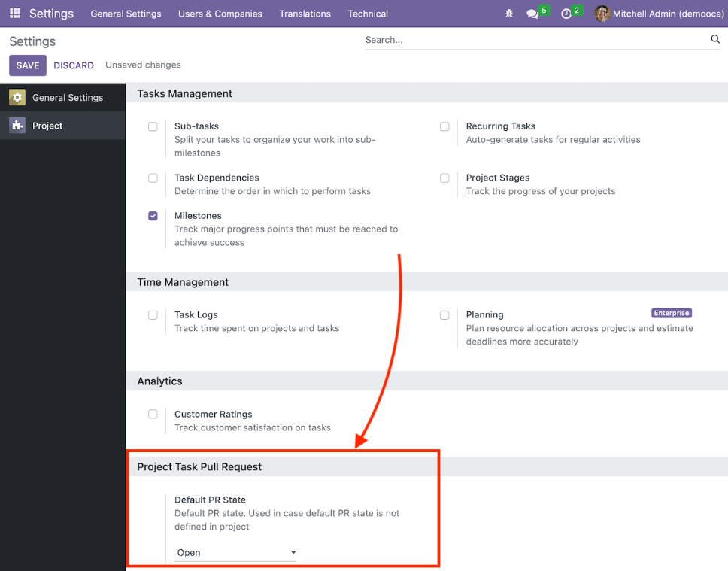The width and height of the screenshot is (728, 571).
Task: Enable the Sub-tasks checkbox
Action: (153, 126)
